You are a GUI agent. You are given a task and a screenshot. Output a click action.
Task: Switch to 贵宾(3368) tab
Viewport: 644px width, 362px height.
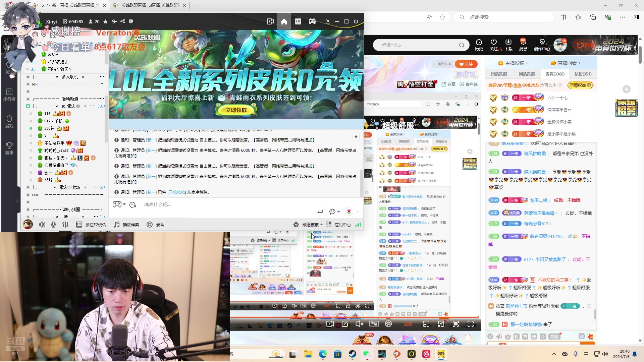(555, 74)
